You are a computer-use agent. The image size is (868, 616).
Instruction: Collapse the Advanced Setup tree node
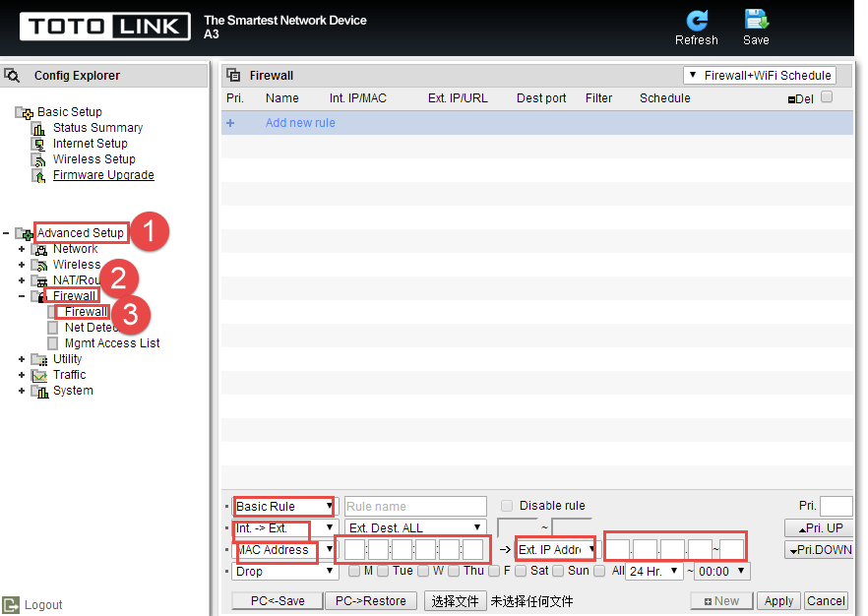(x=6, y=233)
